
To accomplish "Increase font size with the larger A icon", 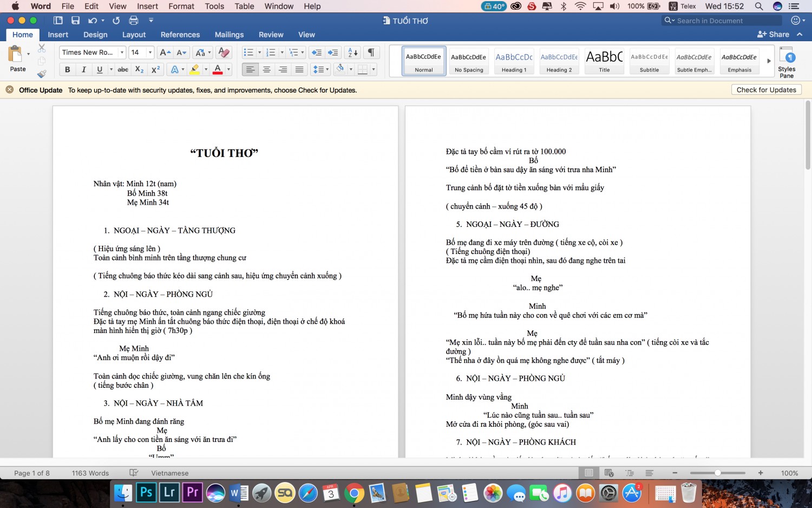I will coord(165,53).
